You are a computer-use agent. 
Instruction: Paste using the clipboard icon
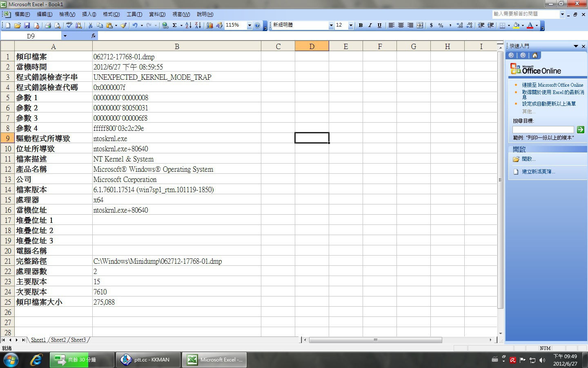(109, 25)
